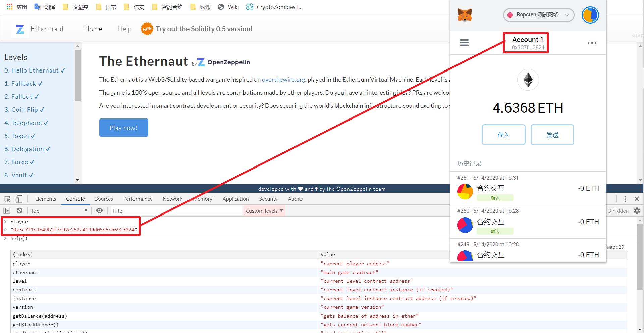Open the Apps grid bookmark icon

(x=10, y=7)
